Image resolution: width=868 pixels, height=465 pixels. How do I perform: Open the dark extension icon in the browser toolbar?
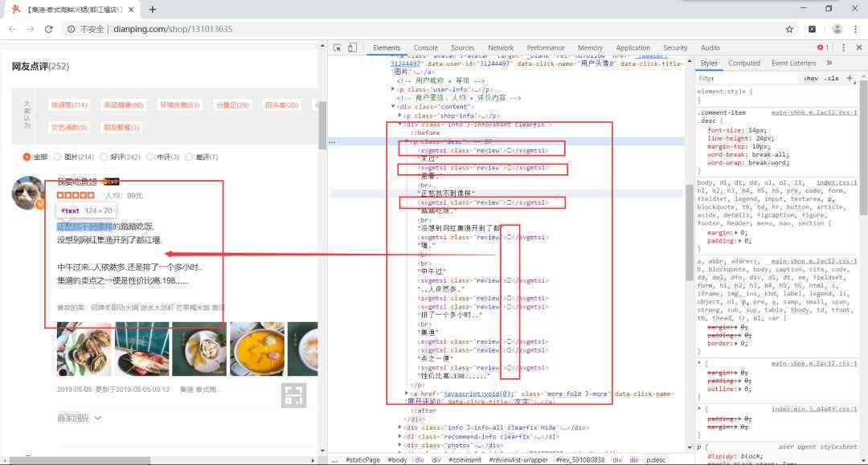click(x=812, y=29)
